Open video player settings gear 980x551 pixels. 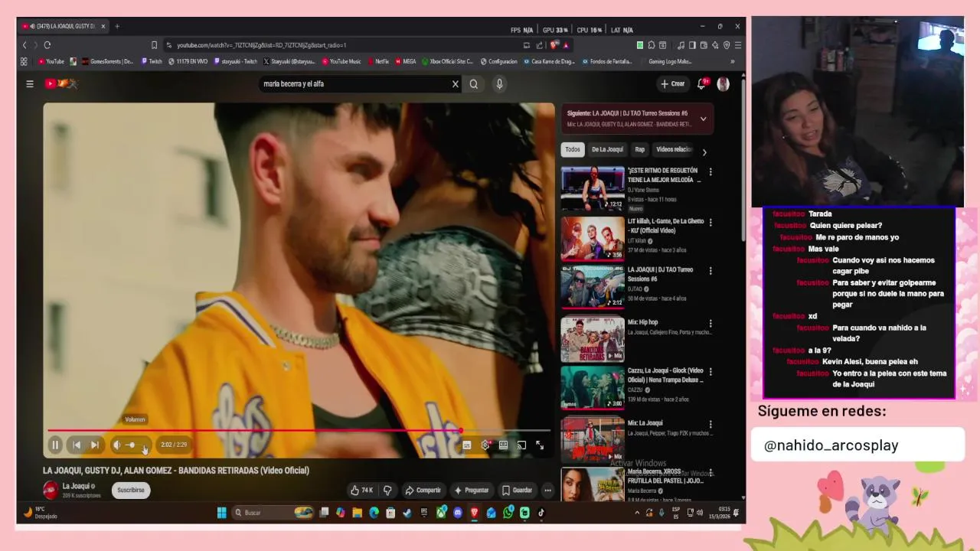(485, 445)
